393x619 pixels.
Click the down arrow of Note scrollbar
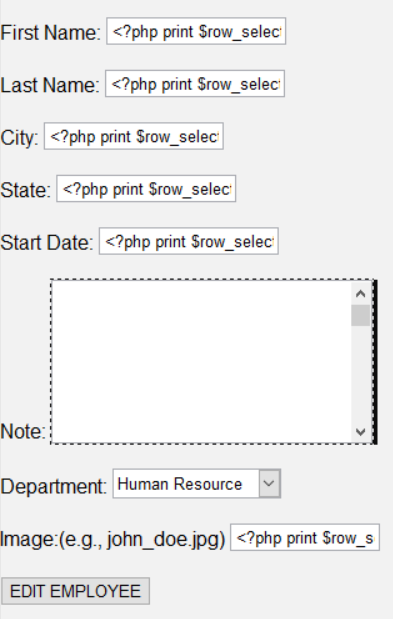[x=360, y=431]
